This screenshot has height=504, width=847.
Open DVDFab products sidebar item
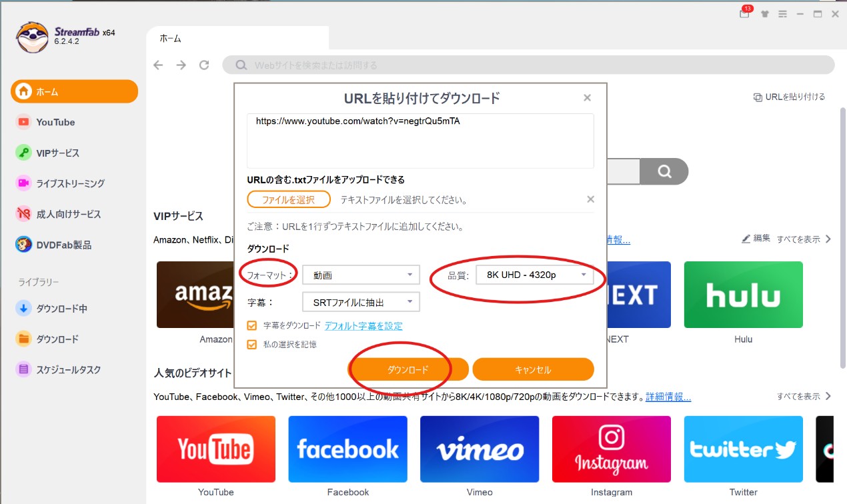pos(53,245)
